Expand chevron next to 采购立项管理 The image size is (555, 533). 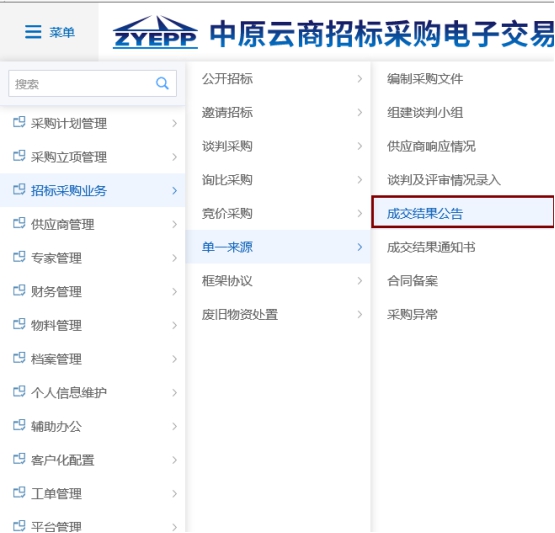(174, 157)
